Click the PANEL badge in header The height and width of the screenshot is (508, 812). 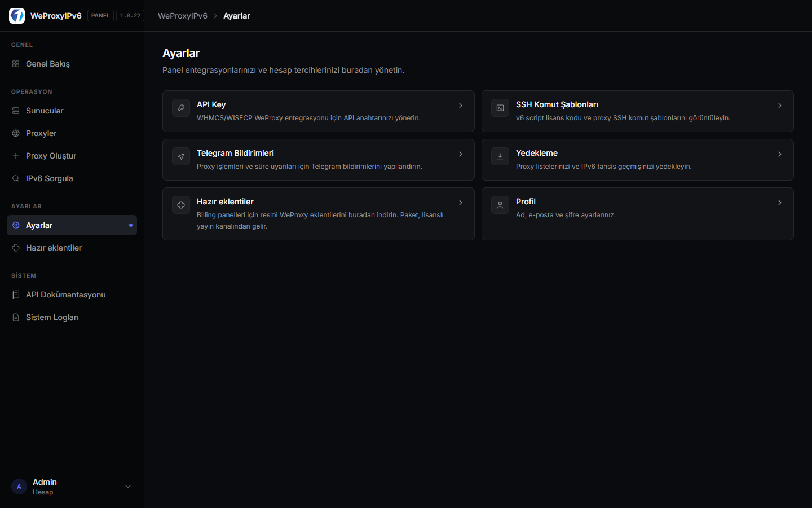point(100,16)
